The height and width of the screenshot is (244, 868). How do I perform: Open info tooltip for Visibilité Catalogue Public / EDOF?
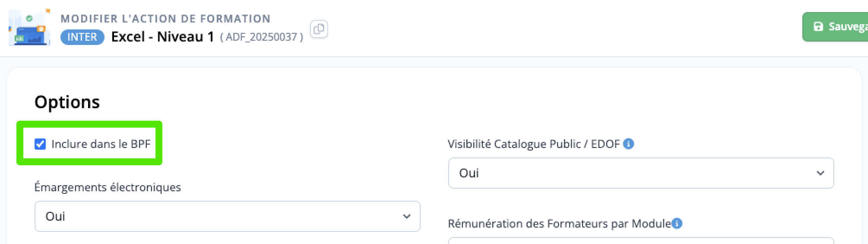pyautogui.click(x=629, y=144)
